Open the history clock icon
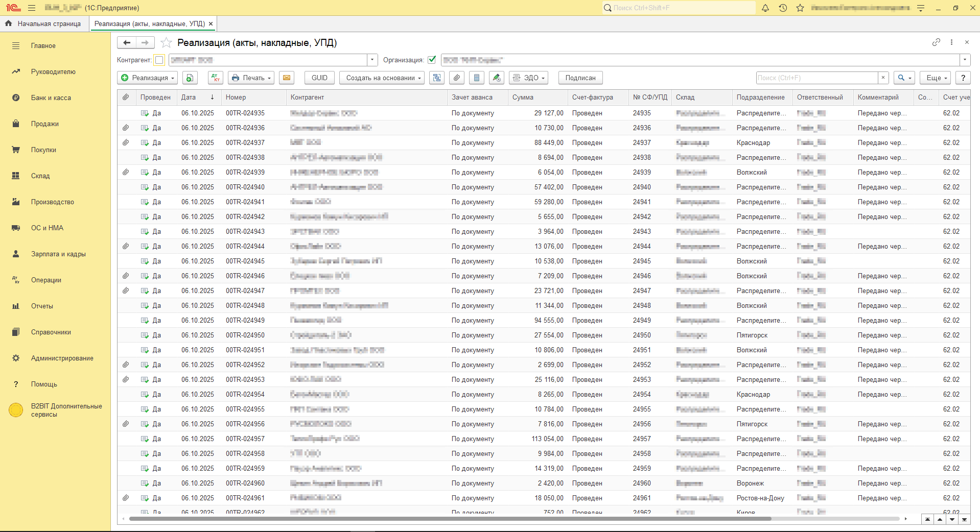This screenshot has height=532, width=980. point(783,8)
